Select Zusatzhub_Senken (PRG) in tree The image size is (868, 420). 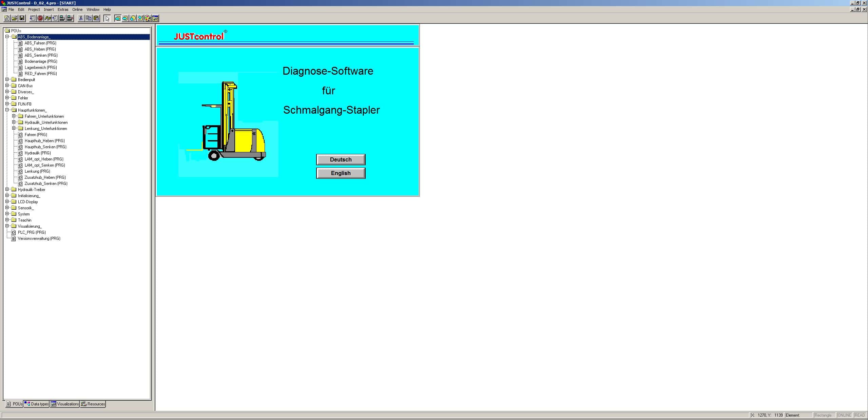pos(46,184)
